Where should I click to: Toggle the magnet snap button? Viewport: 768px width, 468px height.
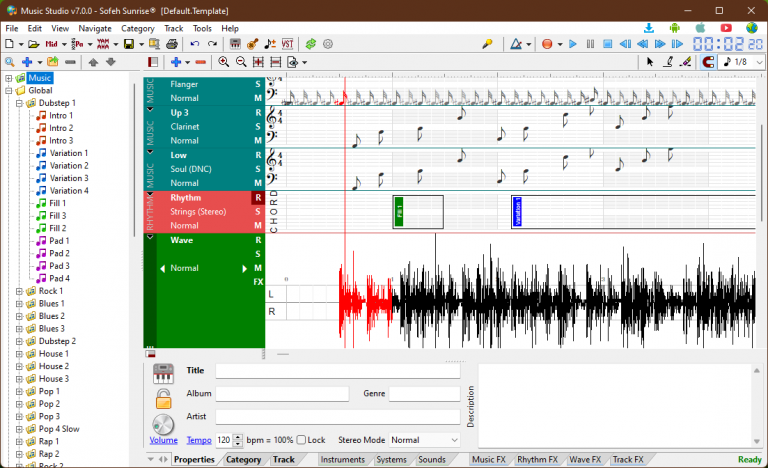click(x=708, y=62)
